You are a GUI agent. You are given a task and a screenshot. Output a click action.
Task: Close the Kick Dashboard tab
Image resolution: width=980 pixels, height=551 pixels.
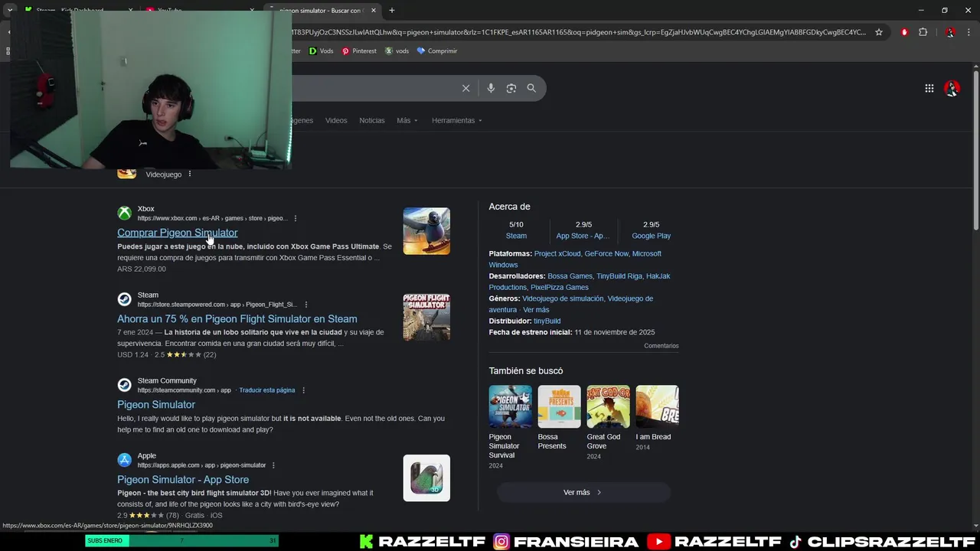[130, 11]
